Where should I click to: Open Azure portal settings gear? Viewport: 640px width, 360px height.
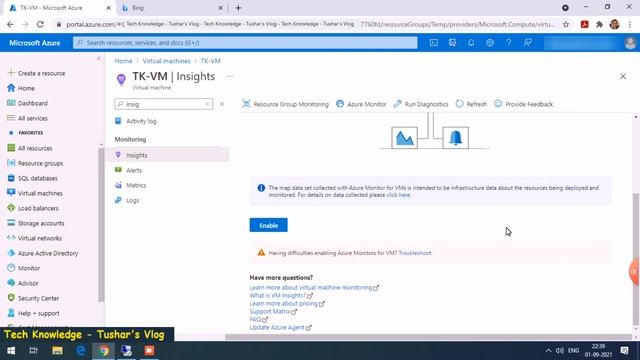490,42
